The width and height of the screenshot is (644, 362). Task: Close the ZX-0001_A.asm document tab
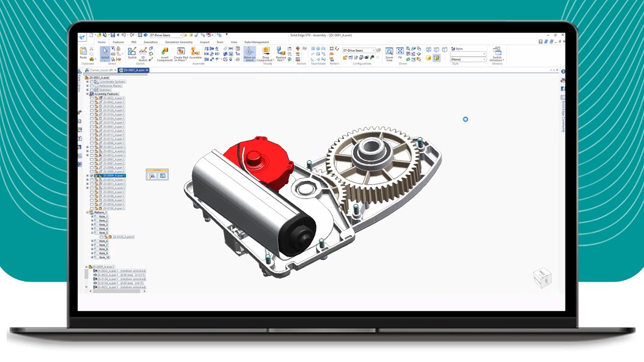click(x=147, y=70)
